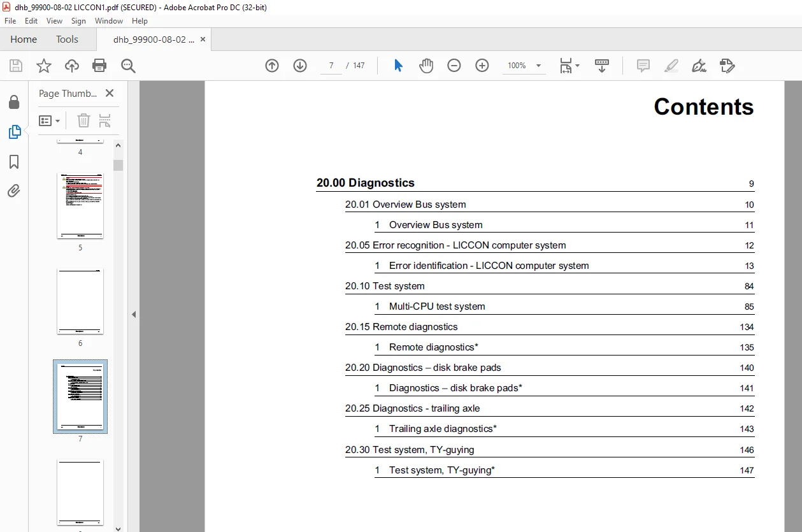Select the page 6 thumbnail

coord(80,301)
